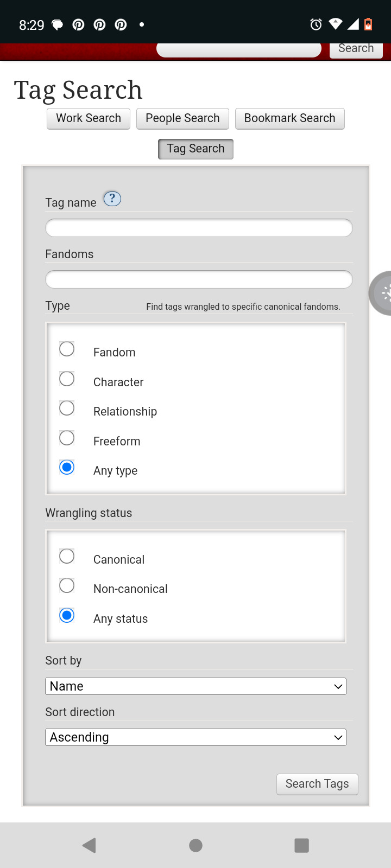This screenshot has height=868, width=391.
Task: Tap the alarm clock status bar icon
Action: [x=316, y=24]
